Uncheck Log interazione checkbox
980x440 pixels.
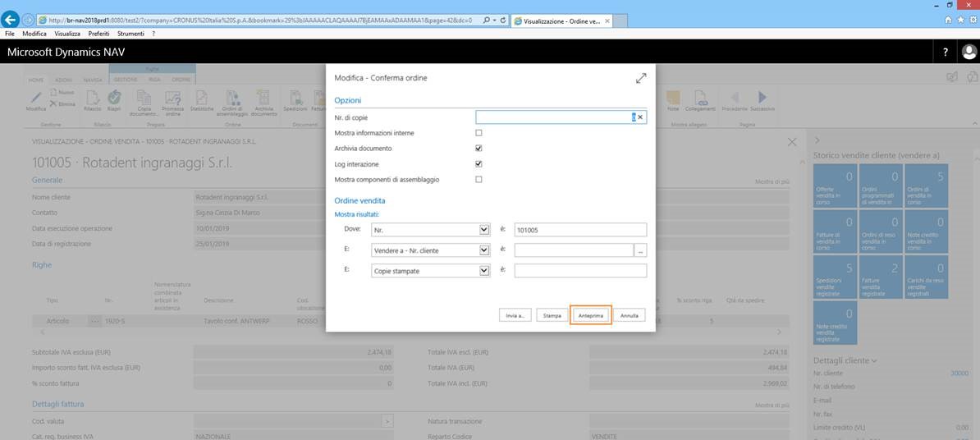[x=479, y=164]
